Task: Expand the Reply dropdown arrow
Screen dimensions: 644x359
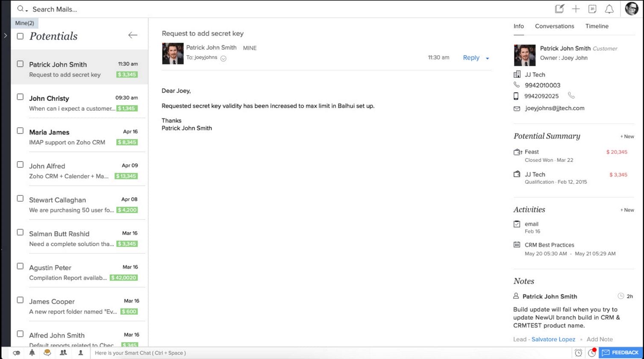Action: click(487, 58)
